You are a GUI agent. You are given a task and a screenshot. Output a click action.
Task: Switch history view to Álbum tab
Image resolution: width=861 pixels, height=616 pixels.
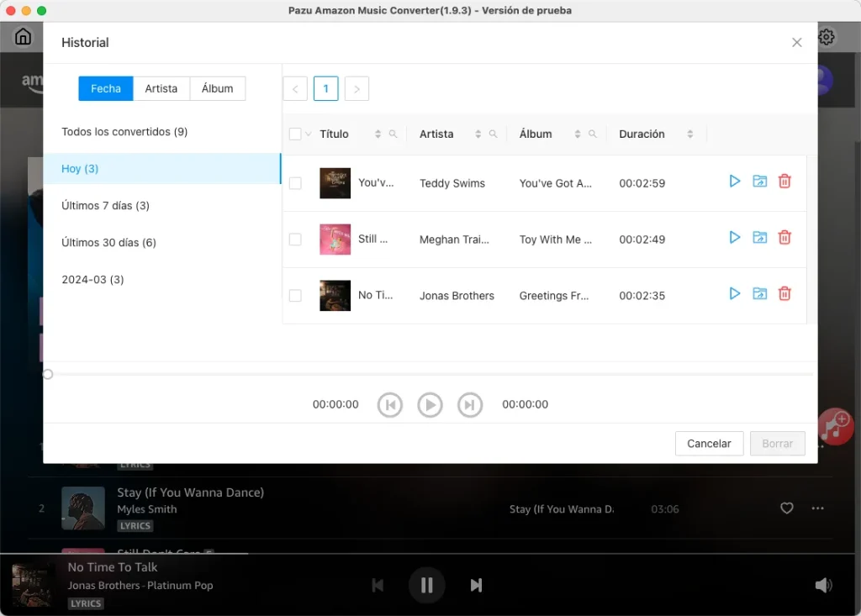click(x=218, y=88)
